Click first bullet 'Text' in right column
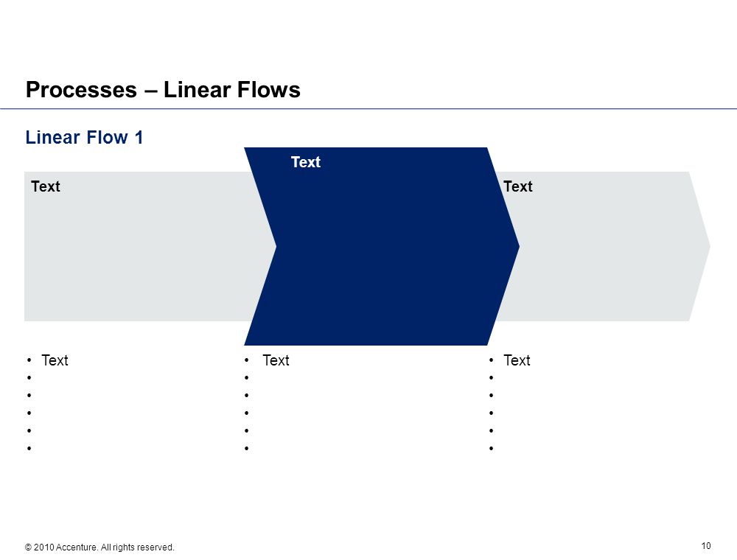Viewport: 737px width, 560px height. tap(517, 360)
